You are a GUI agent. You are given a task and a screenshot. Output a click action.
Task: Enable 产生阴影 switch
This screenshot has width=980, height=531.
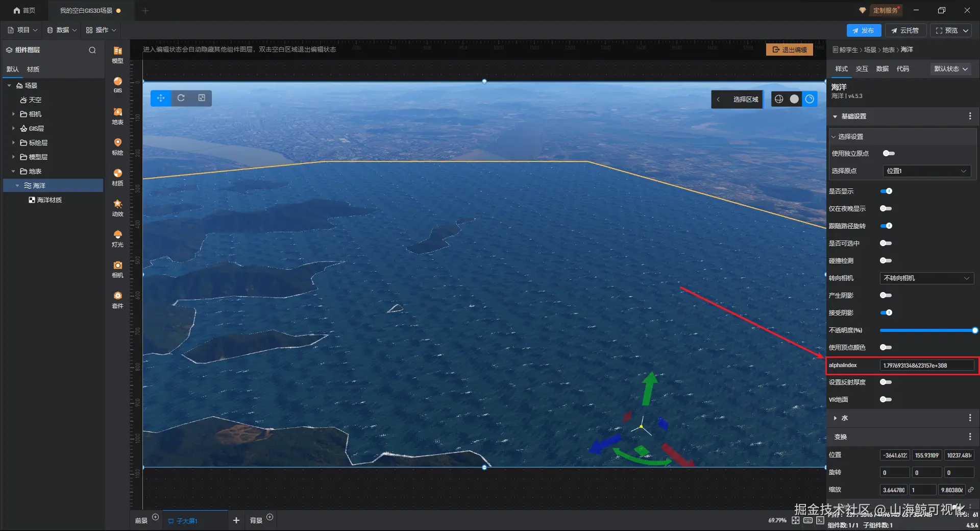(886, 295)
